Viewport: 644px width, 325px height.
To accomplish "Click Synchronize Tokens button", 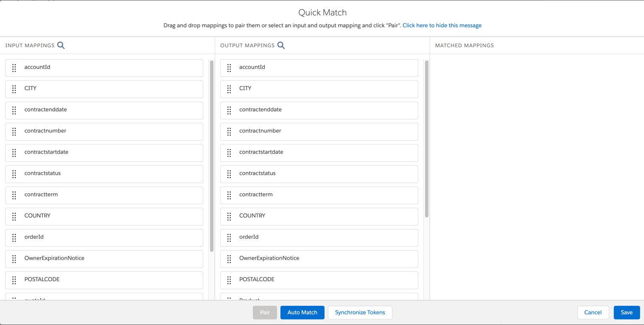I will (x=360, y=312).
